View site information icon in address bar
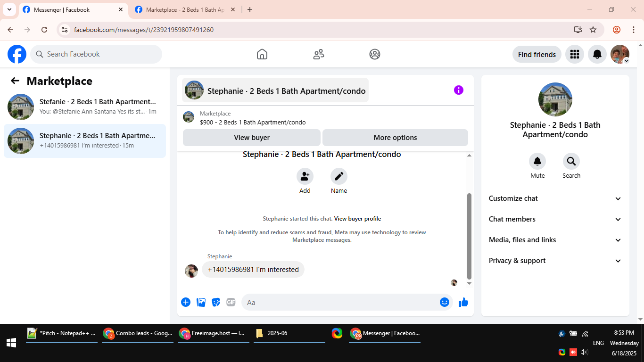644x362 pixels. [x=65, y=30]
